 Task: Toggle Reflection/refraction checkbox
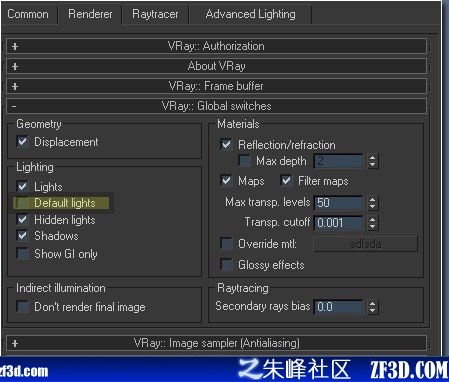pos(226,144)
